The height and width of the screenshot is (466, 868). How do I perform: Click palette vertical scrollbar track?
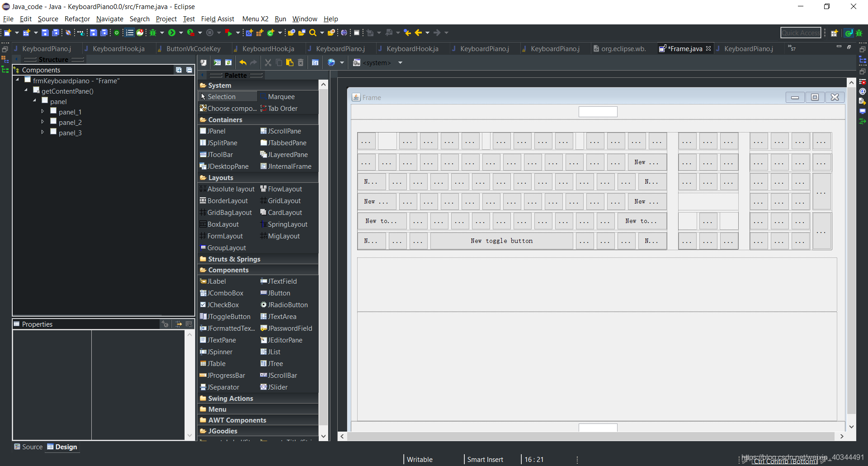pyautogui.click(x=323, y=258)
